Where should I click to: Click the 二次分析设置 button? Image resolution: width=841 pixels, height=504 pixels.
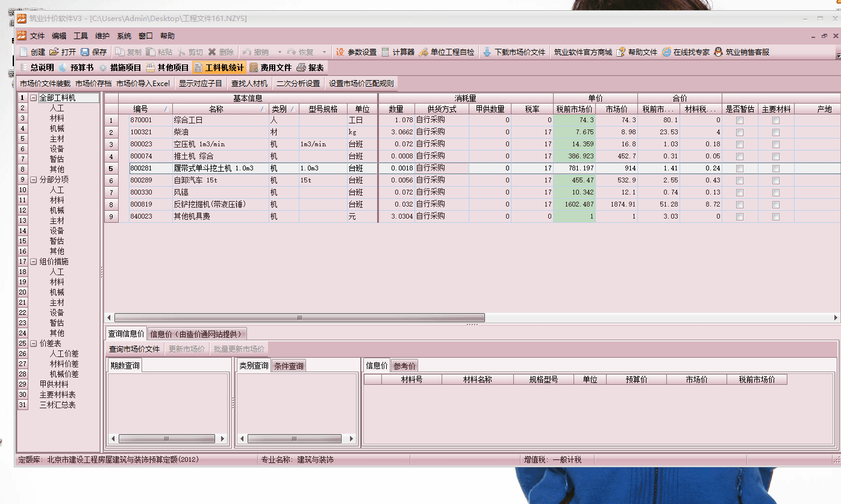[x=298, y=84]
